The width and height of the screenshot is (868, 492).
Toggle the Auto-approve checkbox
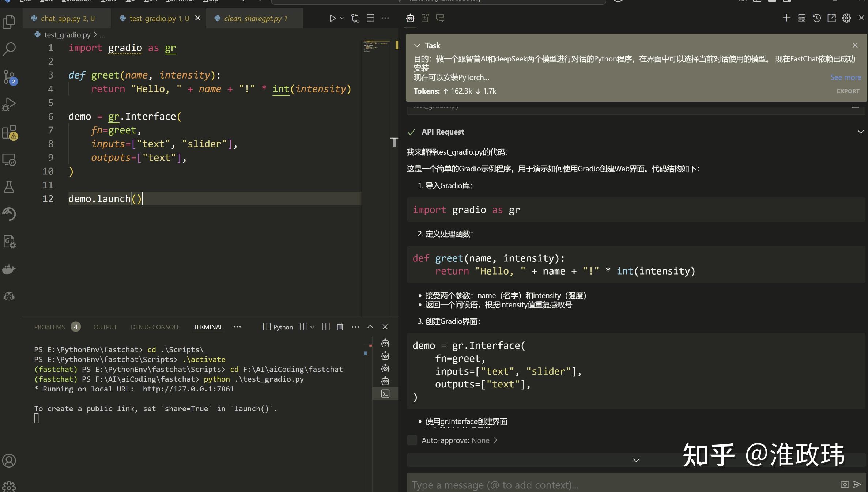411,440
